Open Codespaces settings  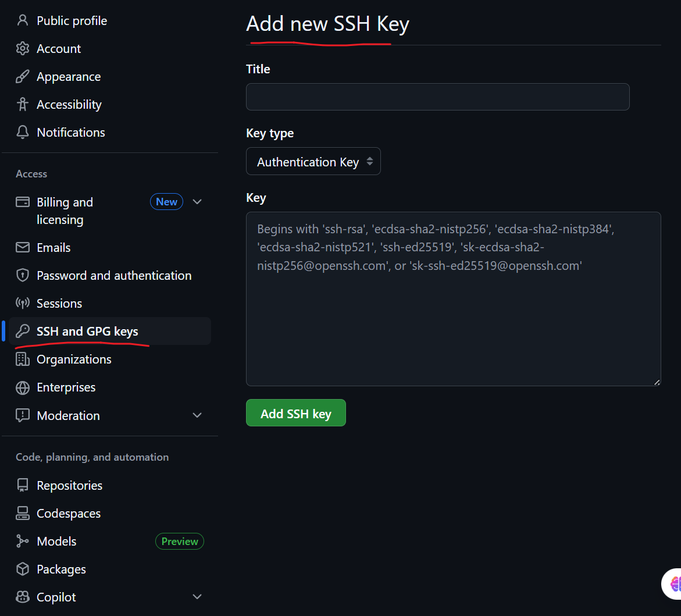pos(69,514)
